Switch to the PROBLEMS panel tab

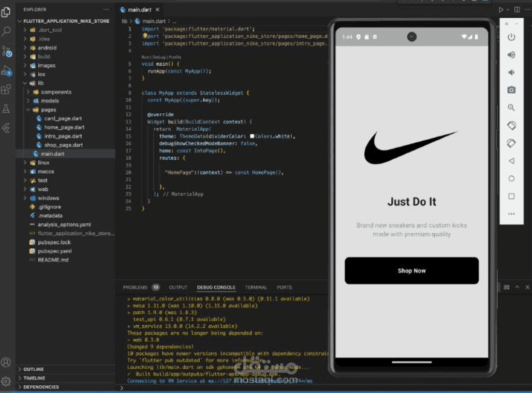[136, 287]
